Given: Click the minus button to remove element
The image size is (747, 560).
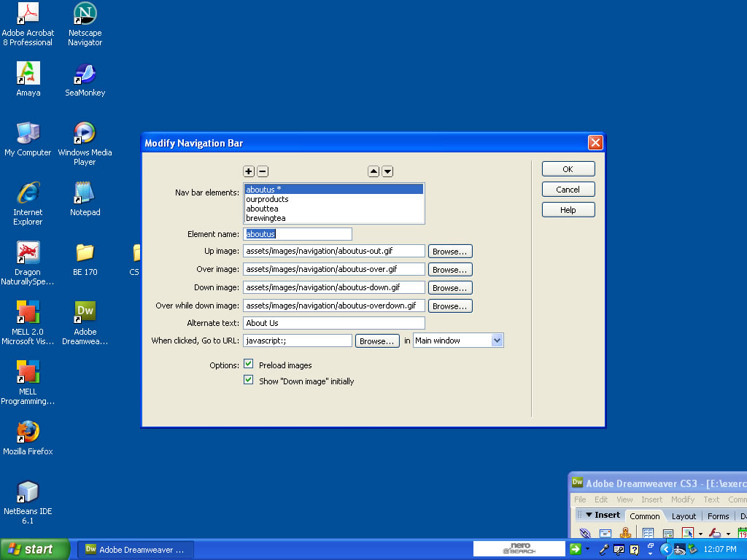Looking at the screenshot, I should pyautogui.click(x=263, y=171).
